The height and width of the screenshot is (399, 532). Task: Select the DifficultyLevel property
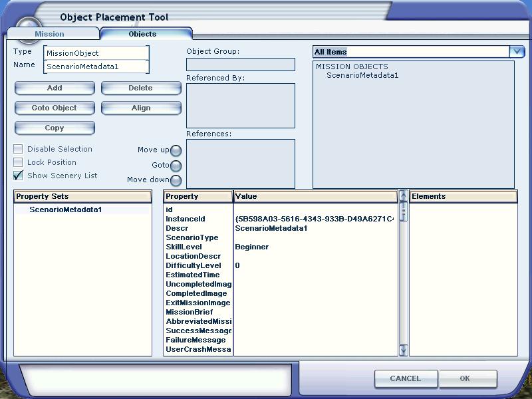pos(194,265)
